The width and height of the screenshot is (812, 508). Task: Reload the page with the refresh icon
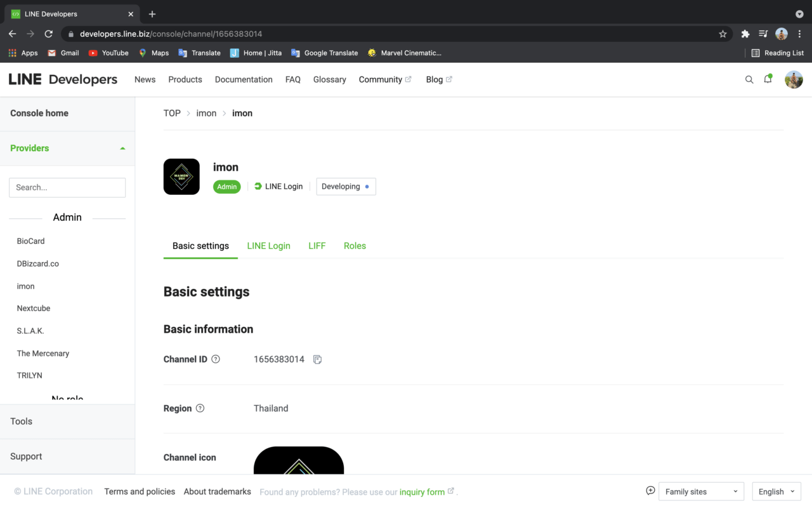click(x=48, y=34)
